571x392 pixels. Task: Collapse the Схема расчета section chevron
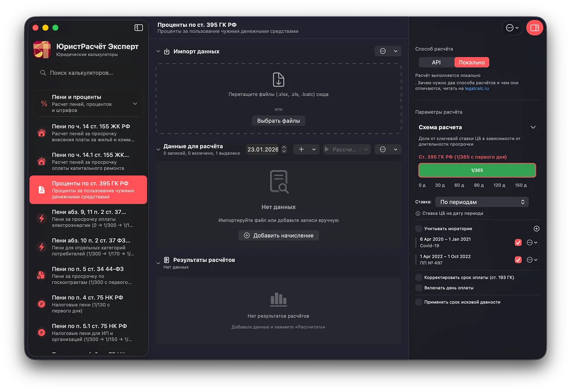(533, 127)
